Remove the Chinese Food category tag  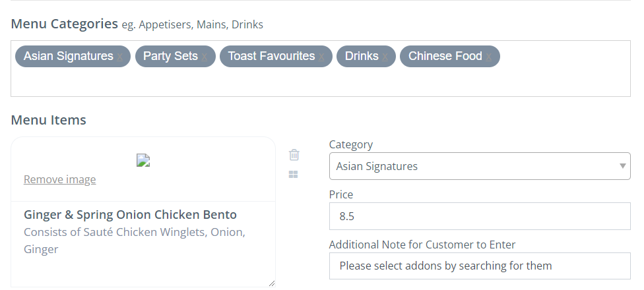(489, 57)
